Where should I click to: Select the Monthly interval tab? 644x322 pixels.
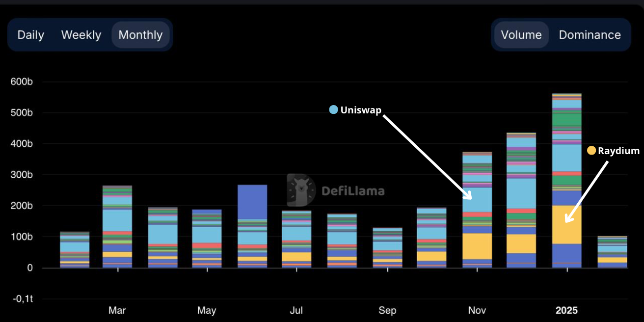[x=140, y=35]
